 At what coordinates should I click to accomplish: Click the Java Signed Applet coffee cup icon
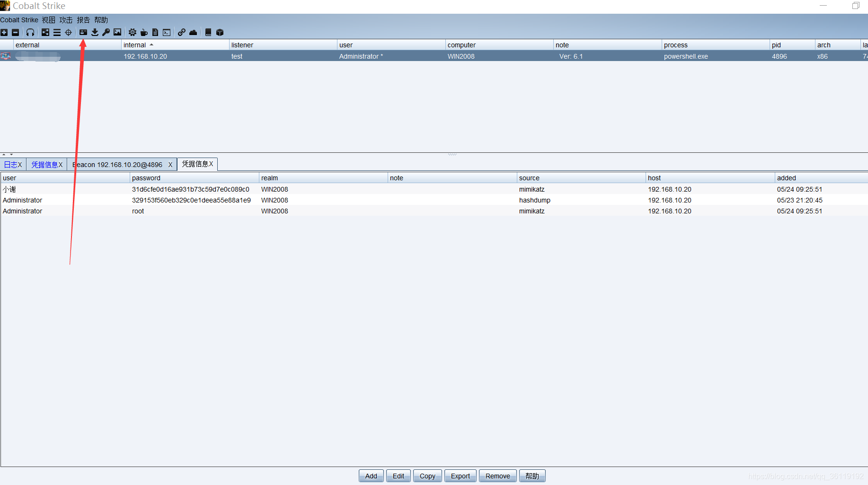(144, 32)
